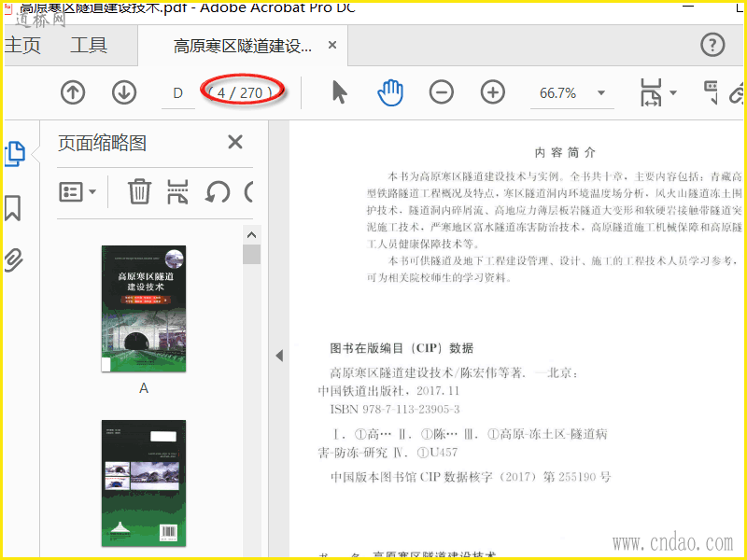Select the 高原寒区隧道建设 document tab
The height and width of the screenshot is (560, 747).
pyautogui.click(x=243, y=46)
